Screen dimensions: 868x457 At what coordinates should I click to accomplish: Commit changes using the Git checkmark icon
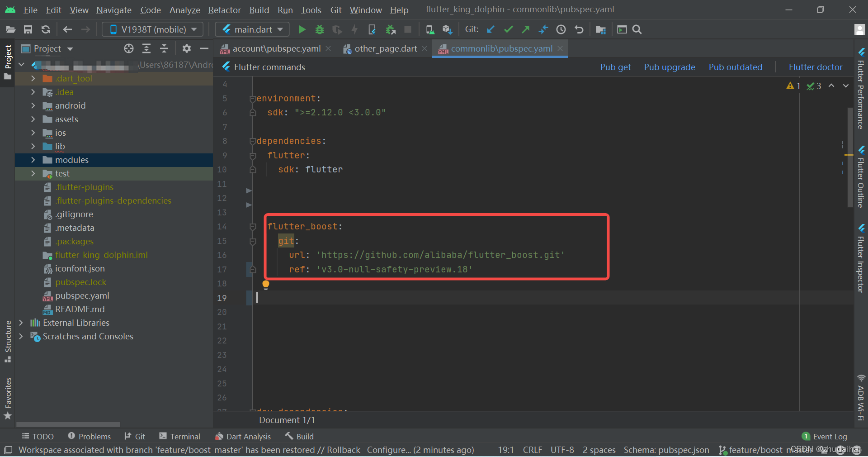[508, 29]
